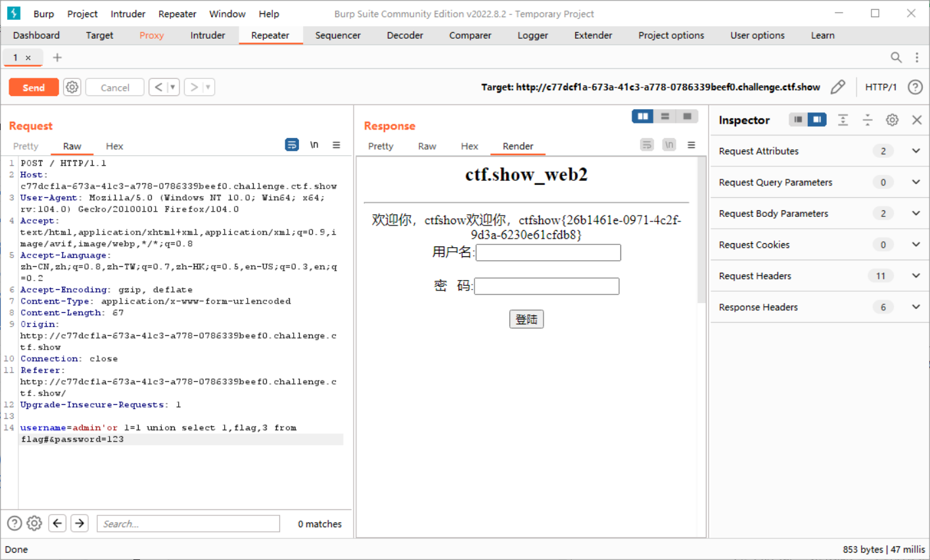Add a new Repeater tab
Screen dimensions: 930x560
[57, 57]
